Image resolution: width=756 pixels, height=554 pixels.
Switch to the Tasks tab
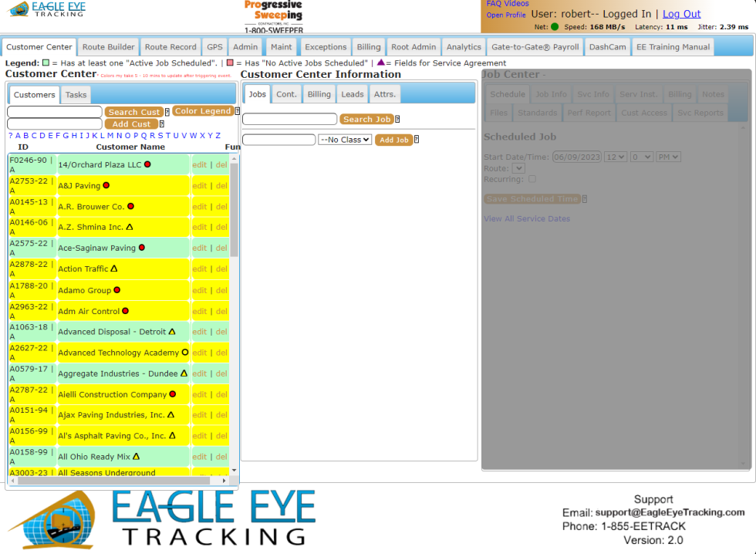(75, 95)
